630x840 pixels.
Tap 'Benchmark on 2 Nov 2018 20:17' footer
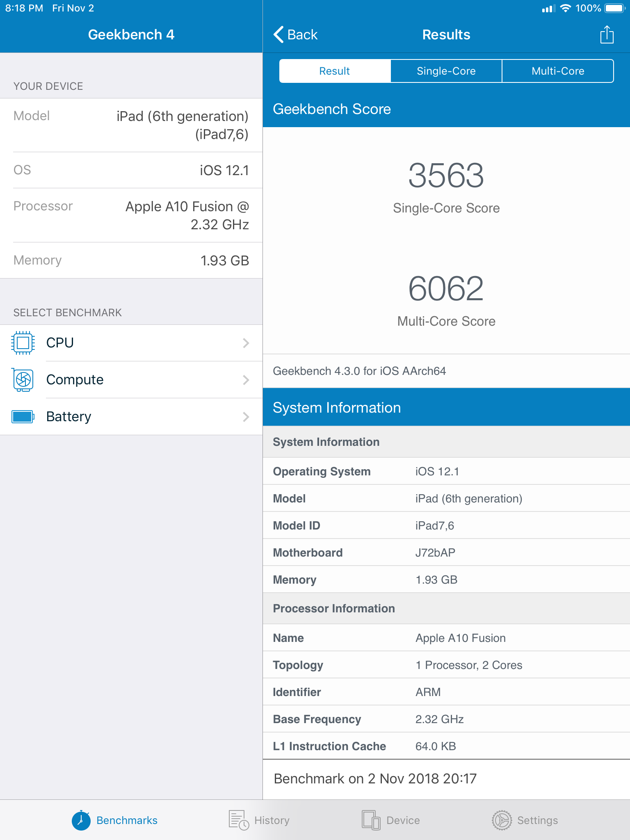(x=375, y=778)
